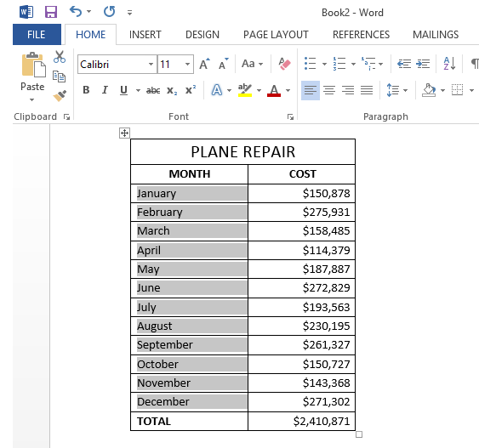Decrease font size with Shrink Font

click(224, 64)
